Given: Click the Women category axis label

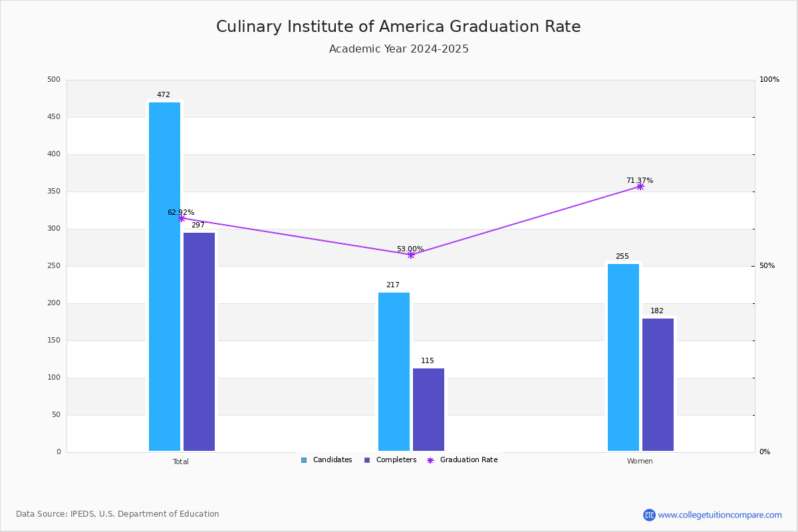Looking at the screenshot, I should pyautogui.click(x=640, y=462).
